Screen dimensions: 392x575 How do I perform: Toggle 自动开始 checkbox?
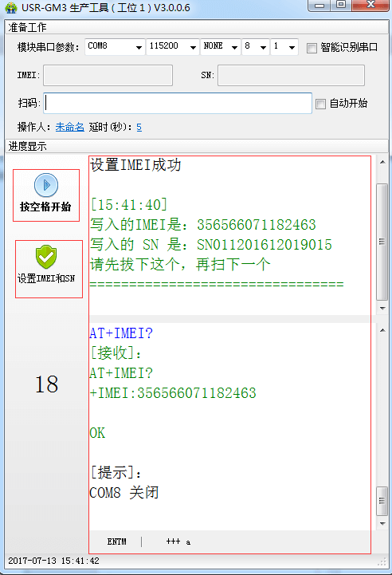click(x=320, y=104)
